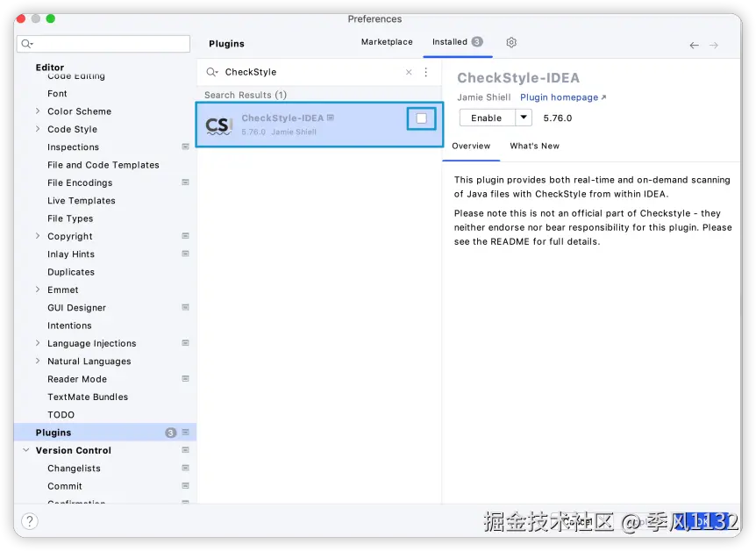Open File and Code Templates settings
Viewport: 756px width, 551px height.
tap(103, 165)
